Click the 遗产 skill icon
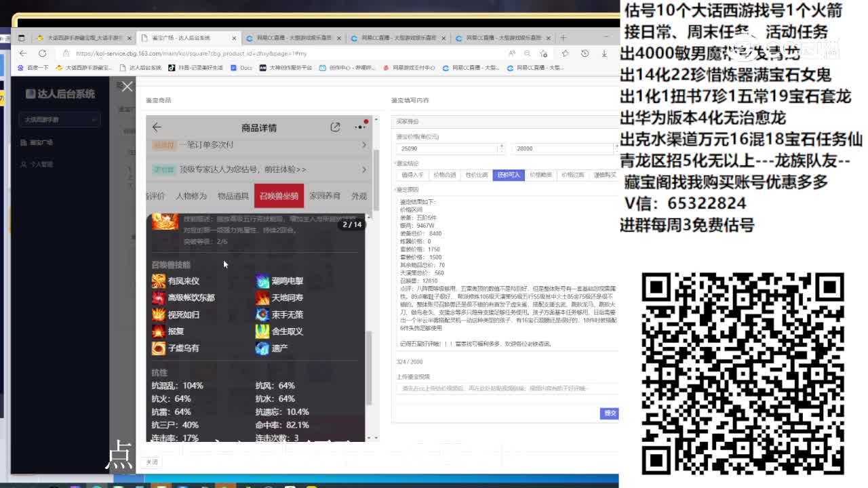868x488 pixels. point(262,348)
